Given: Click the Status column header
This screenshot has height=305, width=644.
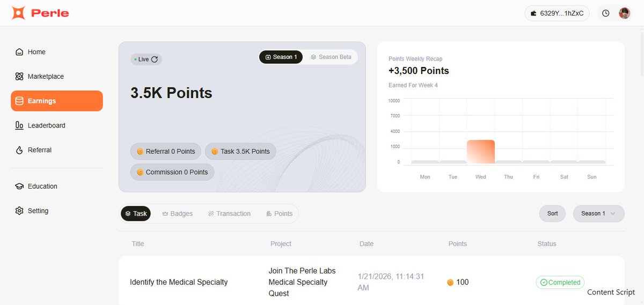Looking at the screenshot, I should pos(547,244).
